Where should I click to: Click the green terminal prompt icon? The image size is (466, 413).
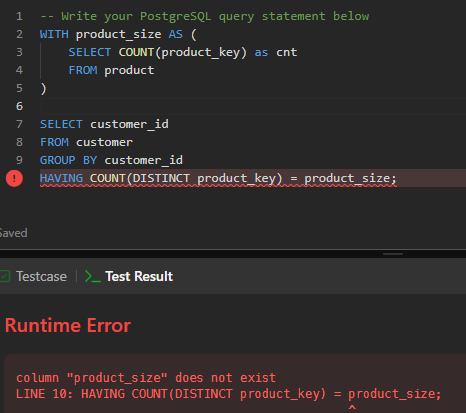pyautogui.click(x=92, y=276)
